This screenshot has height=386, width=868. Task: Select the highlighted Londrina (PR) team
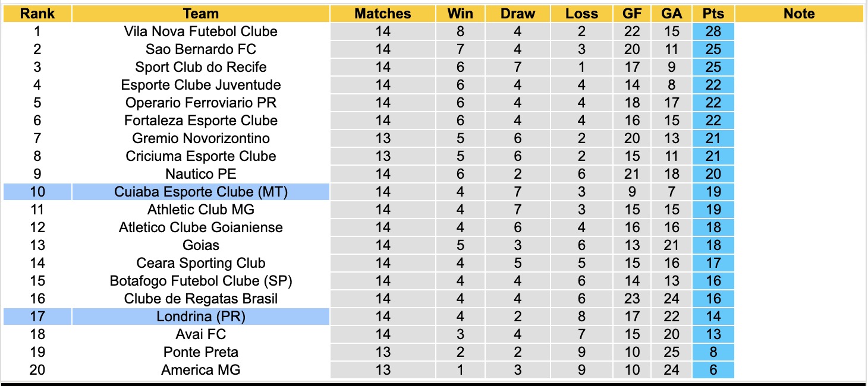pos(201,317)
